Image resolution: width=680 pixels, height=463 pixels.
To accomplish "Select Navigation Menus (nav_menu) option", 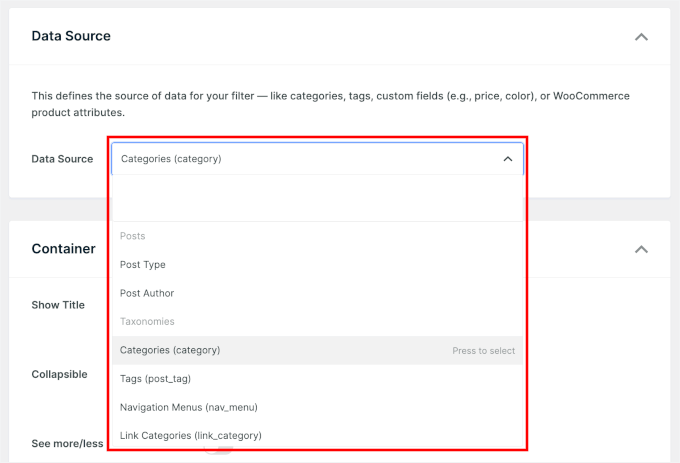I will point(317,407).
